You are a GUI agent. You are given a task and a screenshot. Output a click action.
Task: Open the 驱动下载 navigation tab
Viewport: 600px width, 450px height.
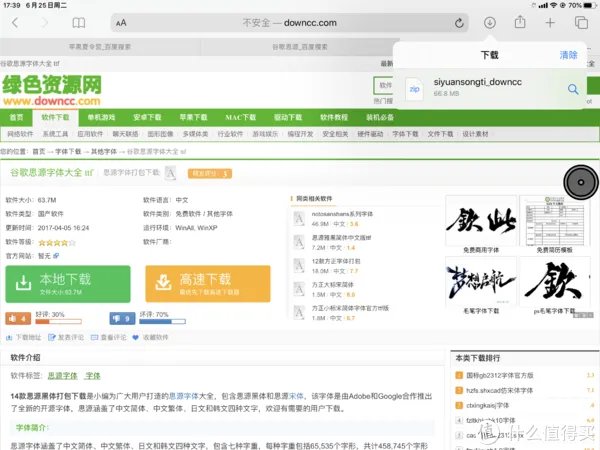288,117
